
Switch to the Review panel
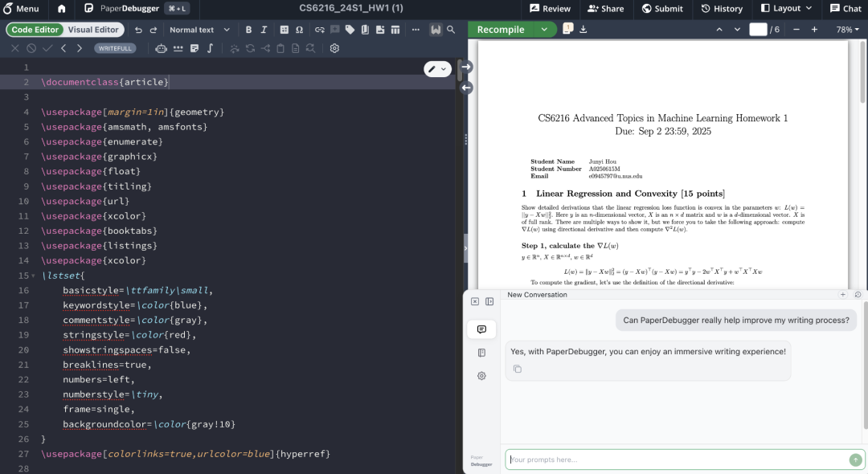tap(552, 9)
